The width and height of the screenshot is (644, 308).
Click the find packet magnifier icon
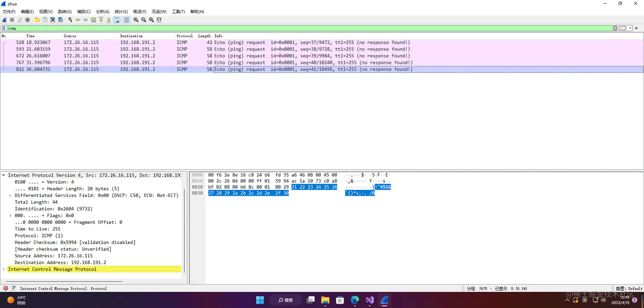coord(70,20)
